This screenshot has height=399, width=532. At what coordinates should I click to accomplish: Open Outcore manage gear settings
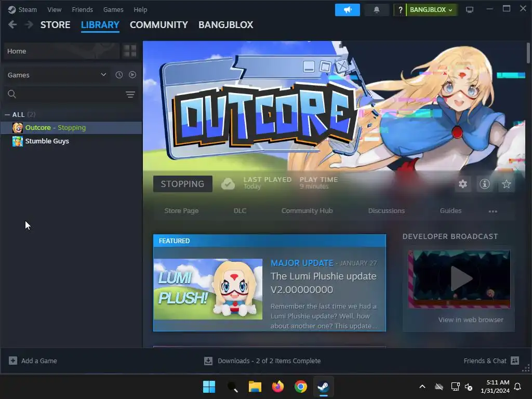463,184
